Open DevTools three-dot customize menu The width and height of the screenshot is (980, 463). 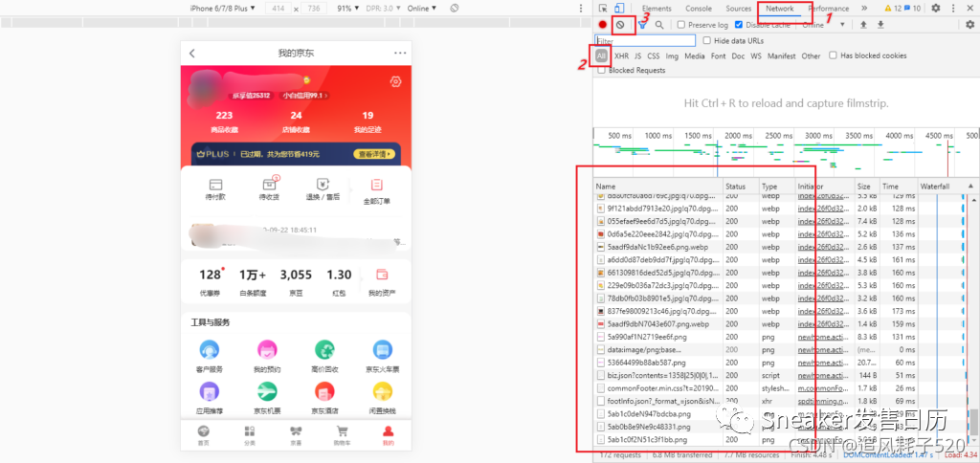(953, 8)
